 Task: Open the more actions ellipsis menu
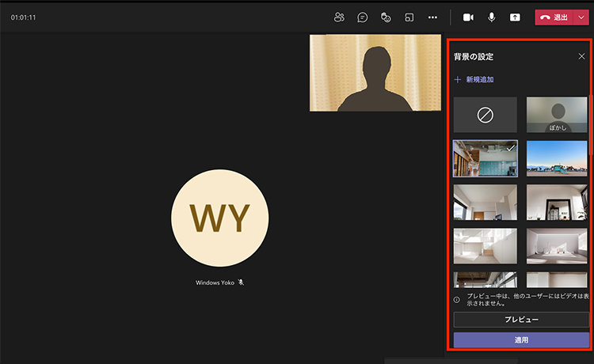coord(432,17)
